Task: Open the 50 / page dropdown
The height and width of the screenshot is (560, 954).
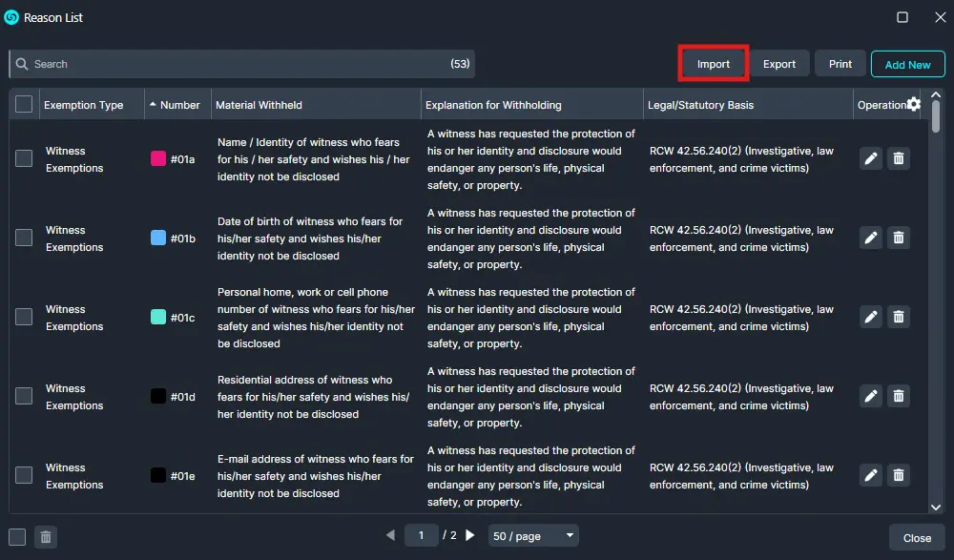Action: pyautogui.click(x=533, y=535)
